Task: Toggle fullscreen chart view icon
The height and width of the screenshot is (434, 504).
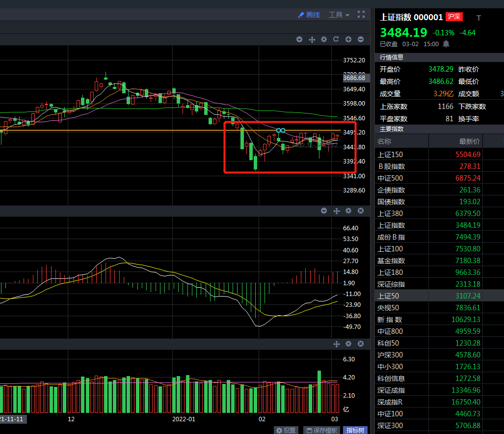Action: (361, 14)
